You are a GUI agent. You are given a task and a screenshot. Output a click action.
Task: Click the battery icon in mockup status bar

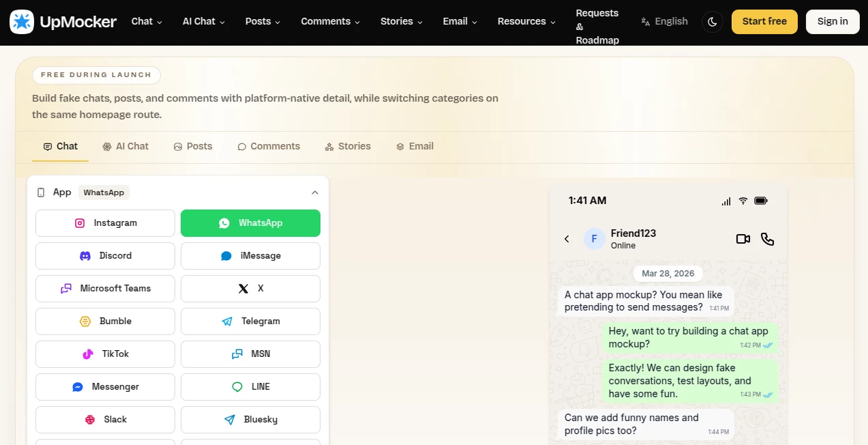pos(761,201)
